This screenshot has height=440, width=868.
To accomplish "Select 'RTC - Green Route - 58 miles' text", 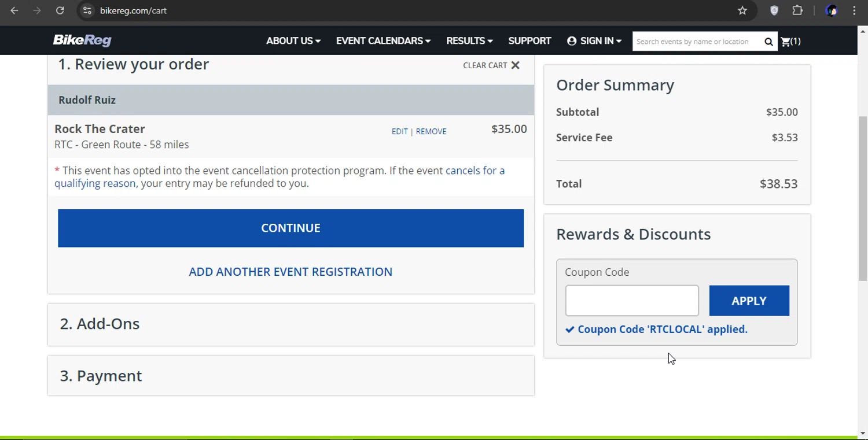I will [122, 145].
